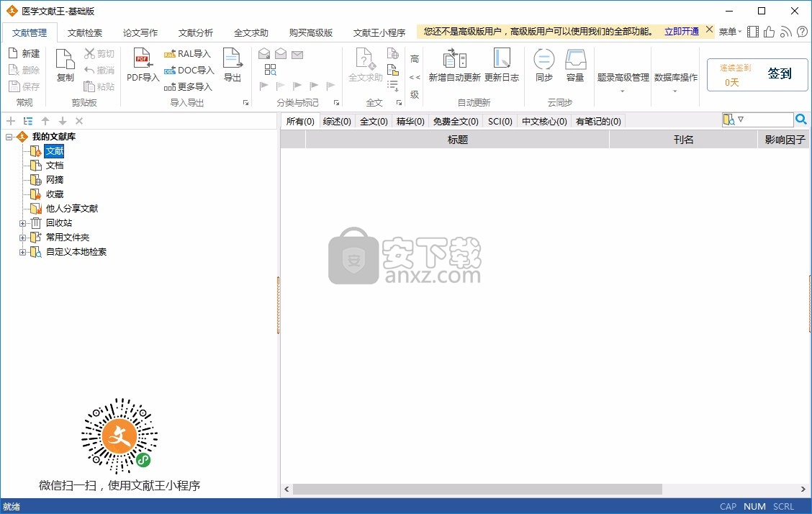Click the 签到 check-in button
This screenshot has width=812, height=514.
tap(780, 73)
